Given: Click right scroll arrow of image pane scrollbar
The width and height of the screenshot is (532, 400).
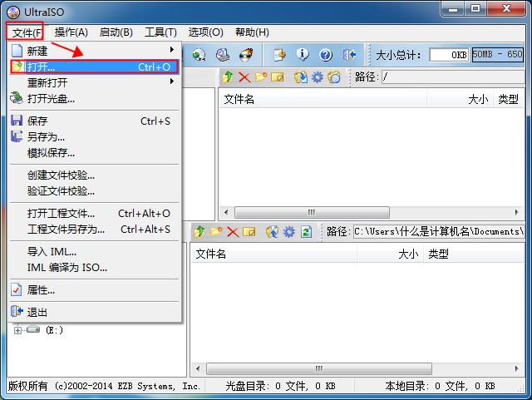Looking at the screenshot, I should 516,213.
